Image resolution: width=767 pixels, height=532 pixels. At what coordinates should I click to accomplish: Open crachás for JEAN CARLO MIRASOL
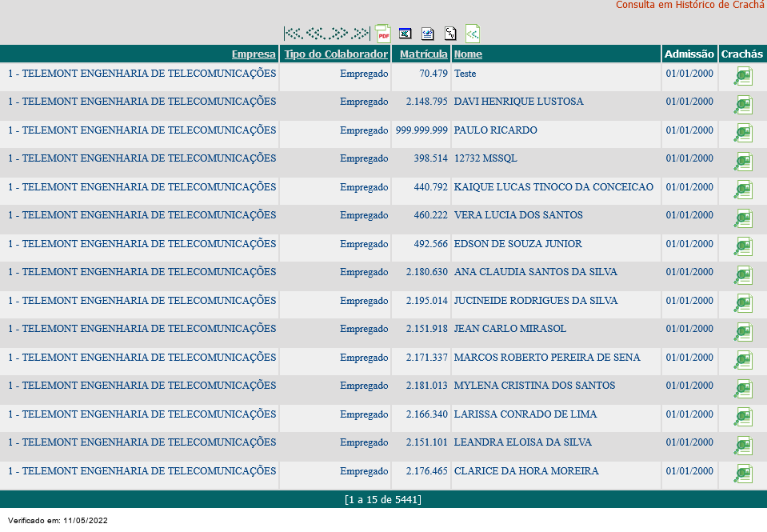(742, 332)
